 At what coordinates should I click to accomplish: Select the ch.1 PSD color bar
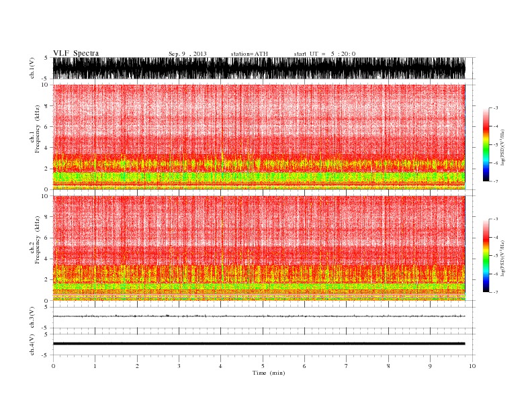point(486,144)
